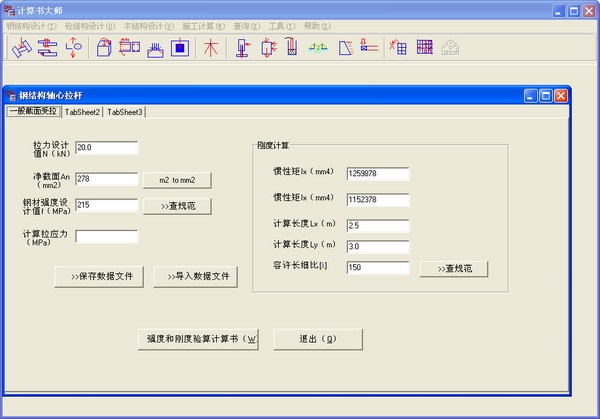Click the double rectangle section toolbar icon

[129, 47]
